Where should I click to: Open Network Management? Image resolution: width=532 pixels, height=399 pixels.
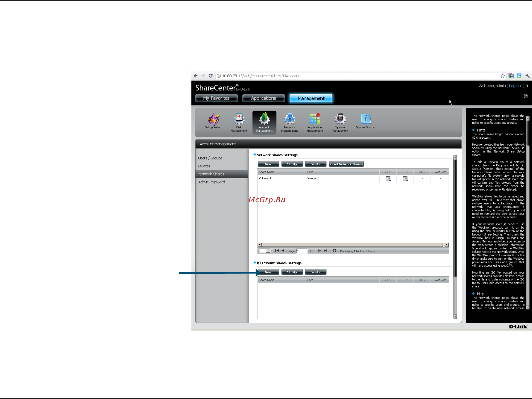coord(289,123)
